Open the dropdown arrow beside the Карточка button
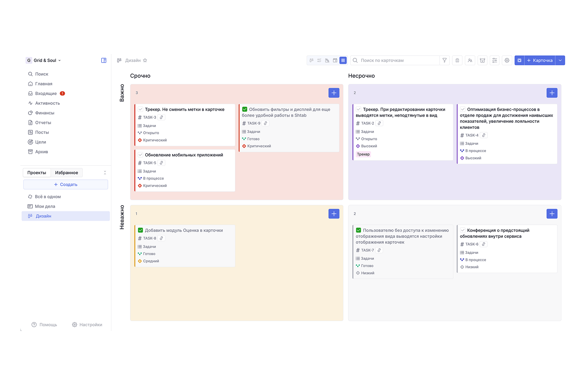The image size is (588, 385). pyautogui.click(x=560, y=61)
